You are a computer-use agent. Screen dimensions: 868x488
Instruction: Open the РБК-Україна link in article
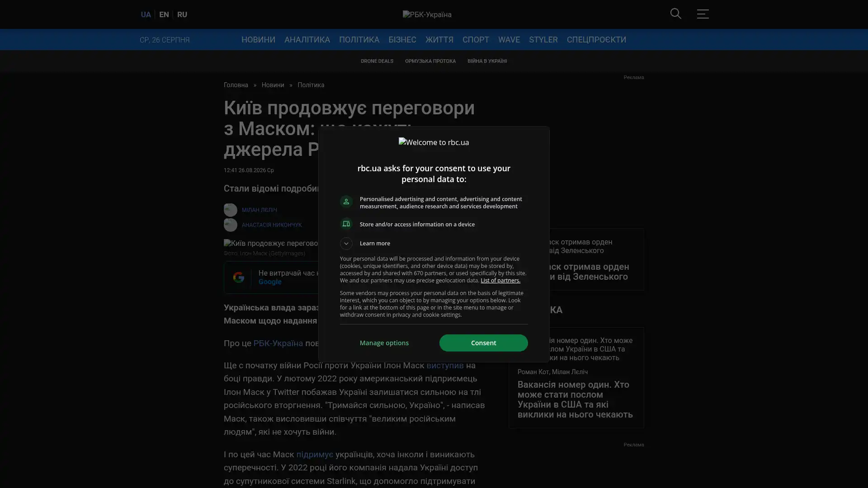278,343
